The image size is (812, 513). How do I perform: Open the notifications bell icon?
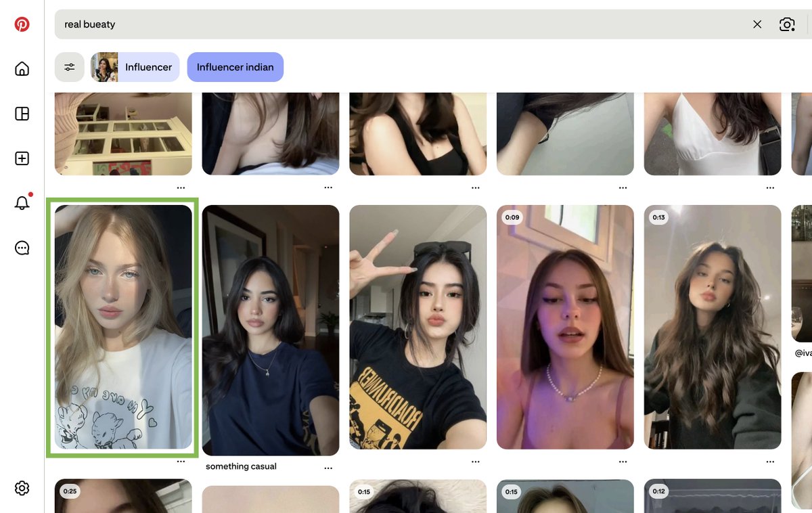[22, 203]
